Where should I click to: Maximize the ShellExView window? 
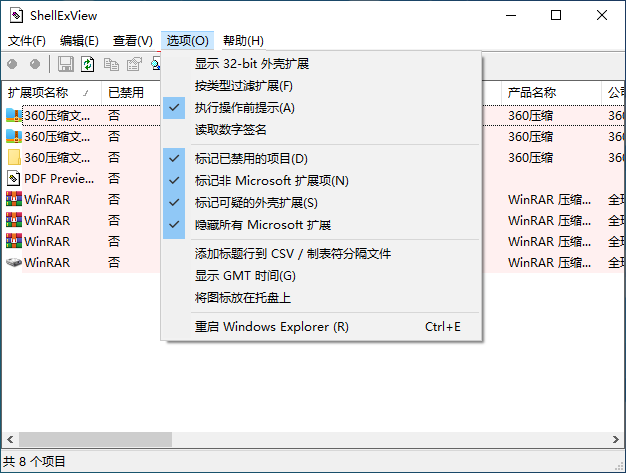click(x=556, y=16)
